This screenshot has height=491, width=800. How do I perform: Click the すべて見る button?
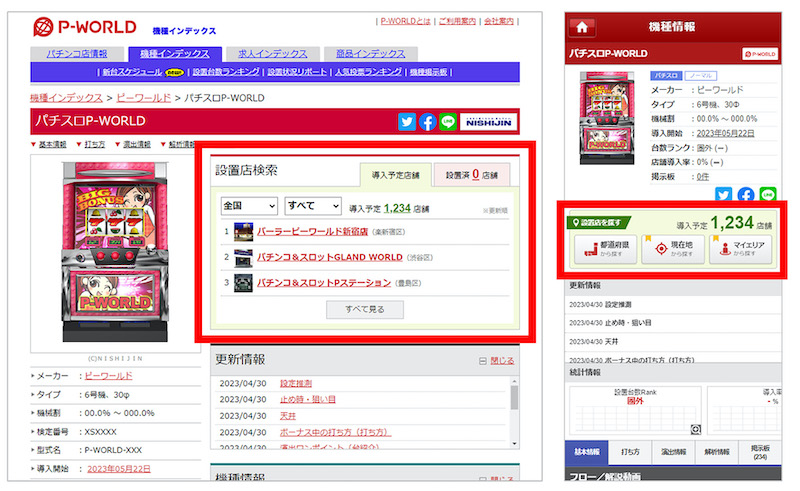tap(365, 310)
